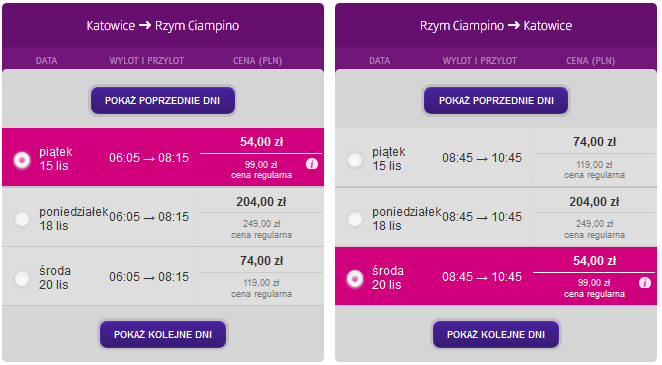Click Katowice → Rzym Ciampino route header
The height and width of the screenshot is (365, 662).
tap(163, 26)
